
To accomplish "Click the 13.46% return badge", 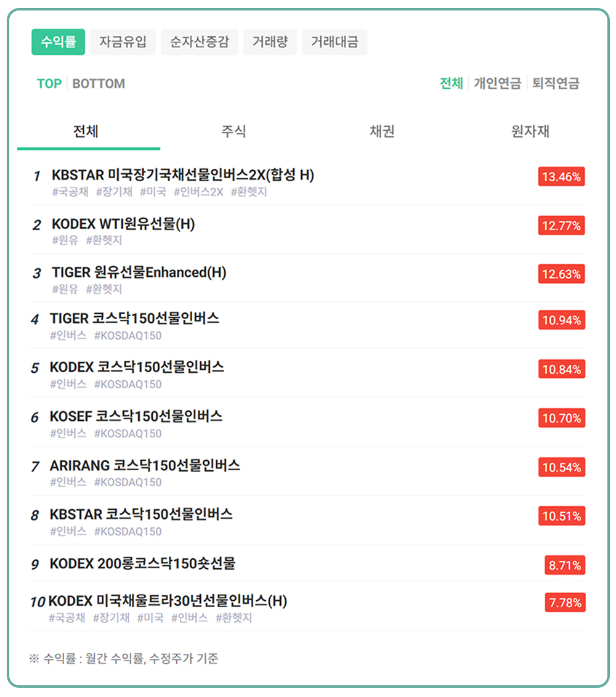I will click(561, 177).
